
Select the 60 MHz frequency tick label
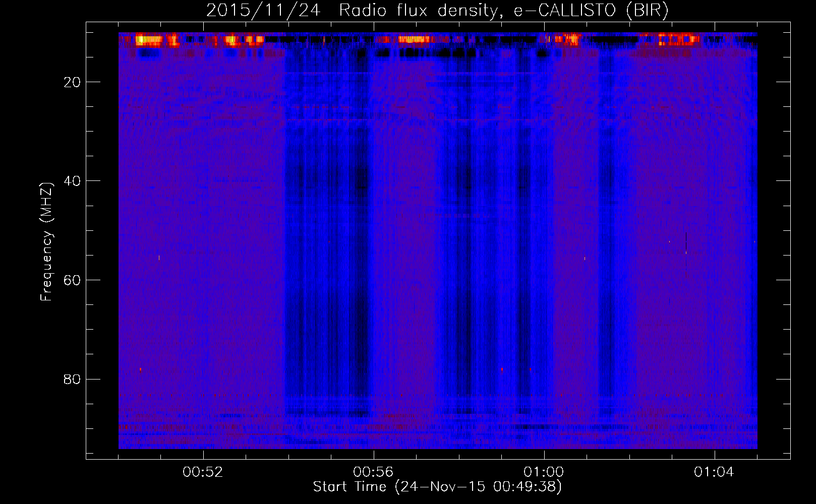point(72,280)
